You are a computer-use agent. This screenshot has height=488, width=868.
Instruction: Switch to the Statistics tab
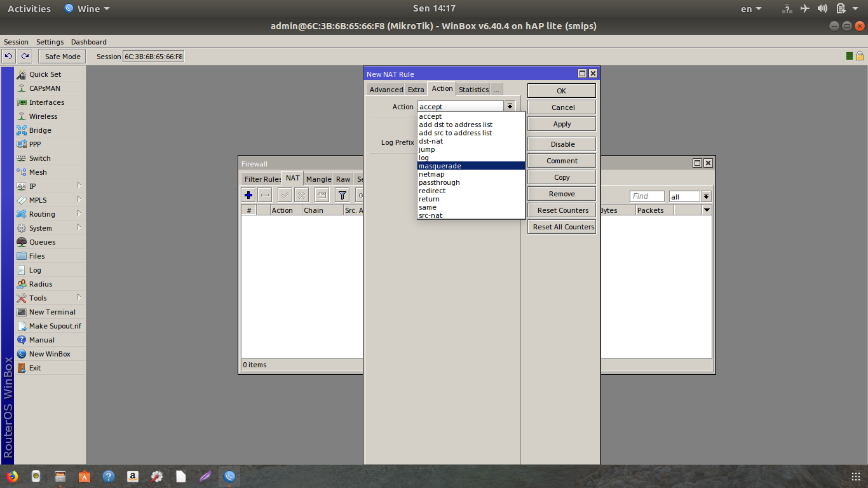click(x=474, y=90)
